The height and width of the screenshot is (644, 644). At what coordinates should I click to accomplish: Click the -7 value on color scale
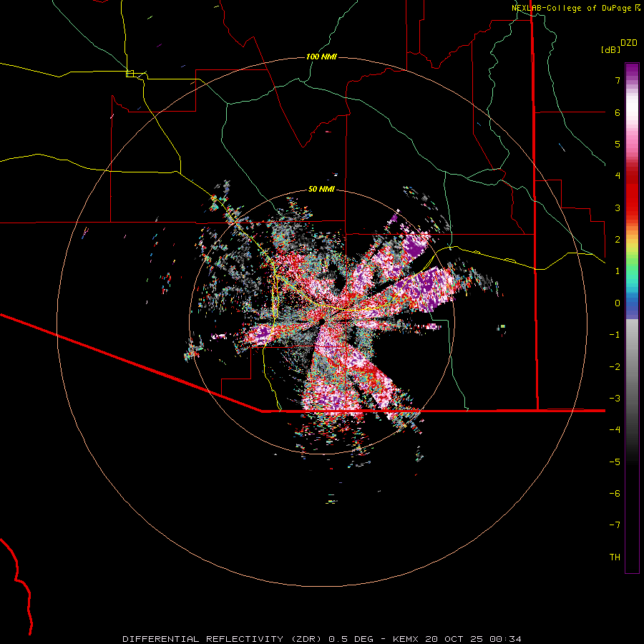[x=615, y=525]
